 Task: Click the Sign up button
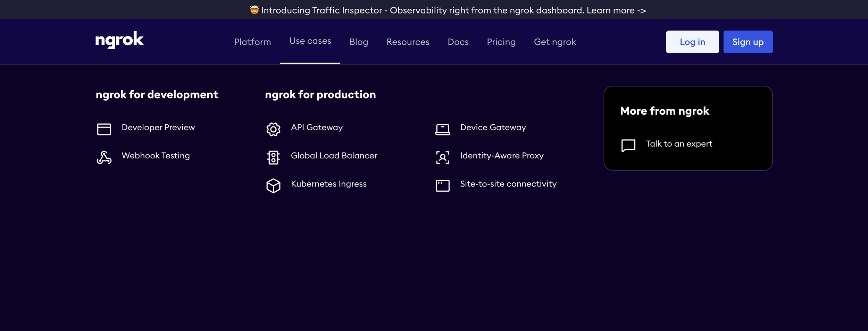coord(748,42)
